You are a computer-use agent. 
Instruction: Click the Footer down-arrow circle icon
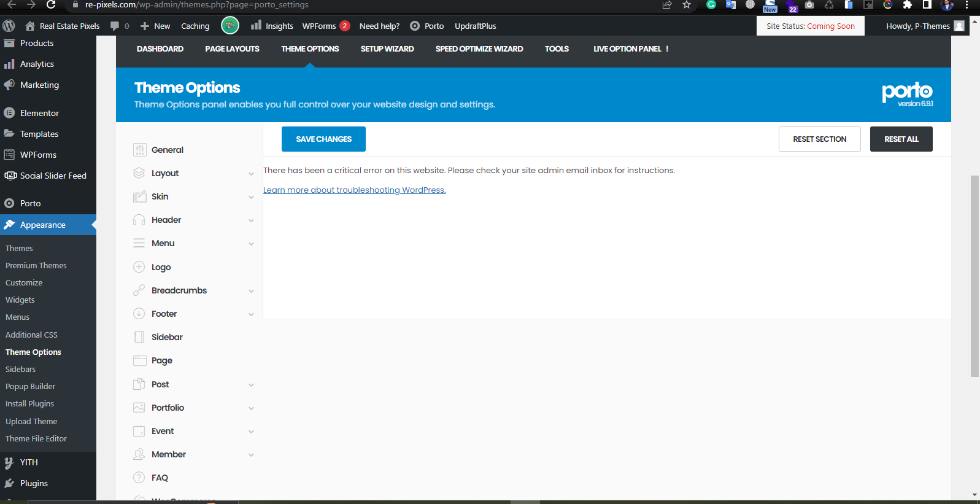click(x=139, y=314)
